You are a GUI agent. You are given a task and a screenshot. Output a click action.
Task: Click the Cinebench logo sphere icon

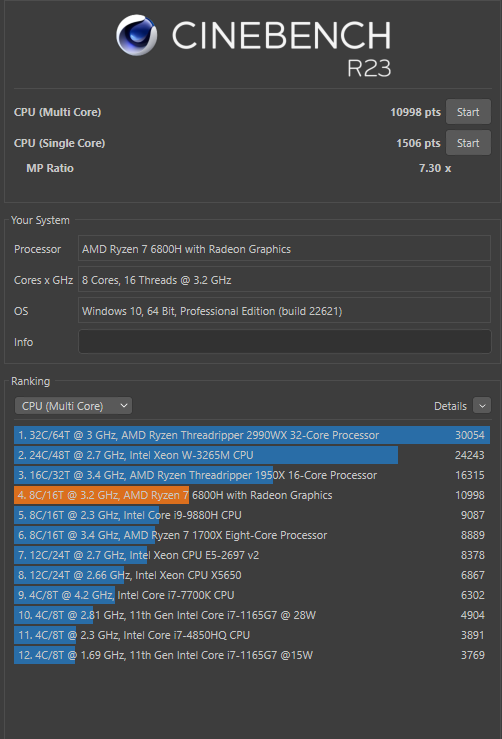coord(137,35)
